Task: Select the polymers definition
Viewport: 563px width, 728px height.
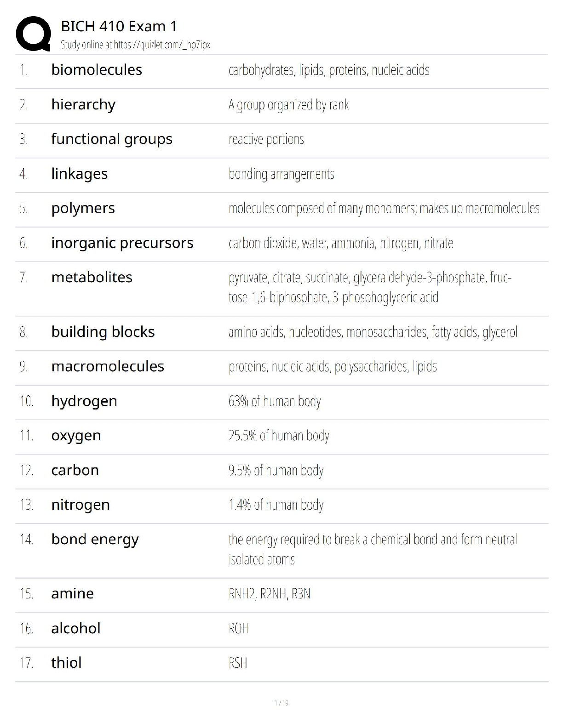Action: (x=384, y=209)
